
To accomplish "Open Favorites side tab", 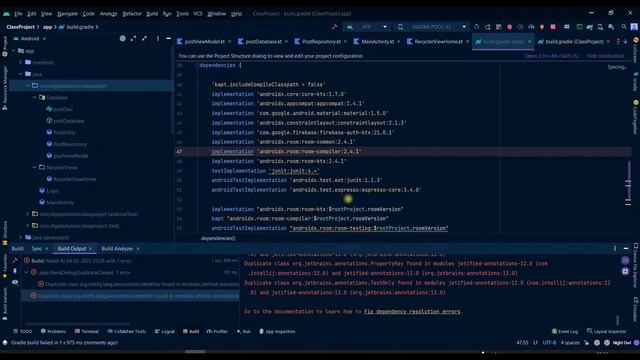I will click(x=5, y=266).
